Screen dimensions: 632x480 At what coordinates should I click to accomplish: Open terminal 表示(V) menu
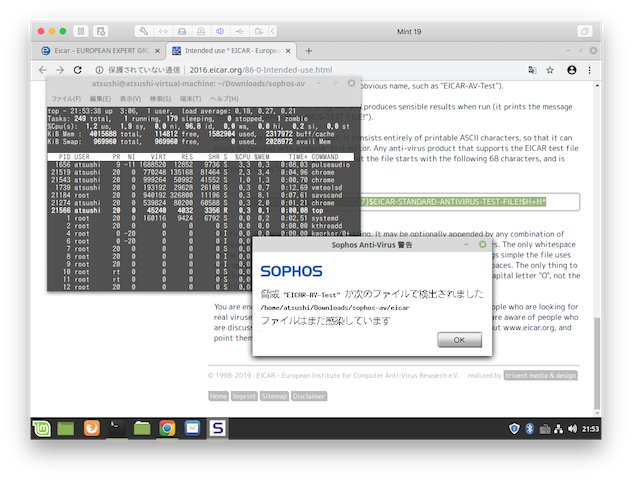pos(130,99)
